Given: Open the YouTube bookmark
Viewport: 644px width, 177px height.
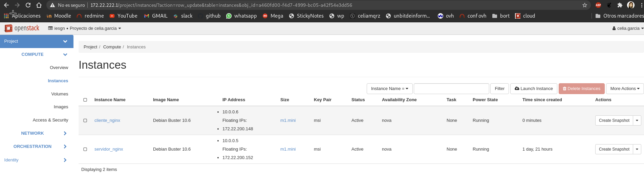Looking at the screenshot, I should point(124,16).
